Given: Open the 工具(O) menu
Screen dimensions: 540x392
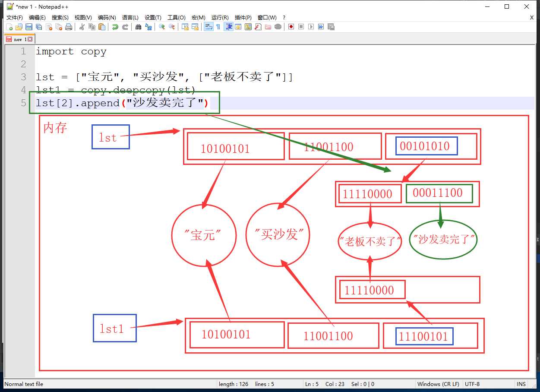Looking at the screenshot, I should (x=176, y=18).
